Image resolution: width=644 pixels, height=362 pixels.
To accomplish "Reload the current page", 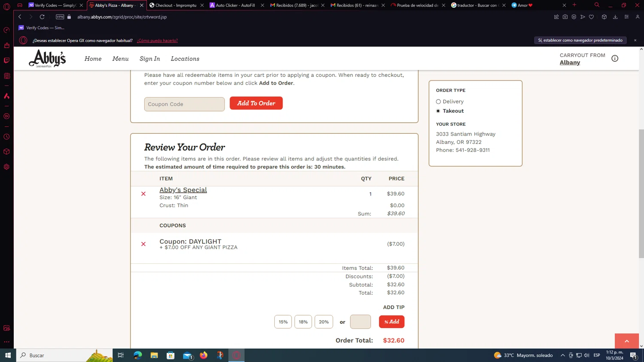I will (x=42, y=17).
